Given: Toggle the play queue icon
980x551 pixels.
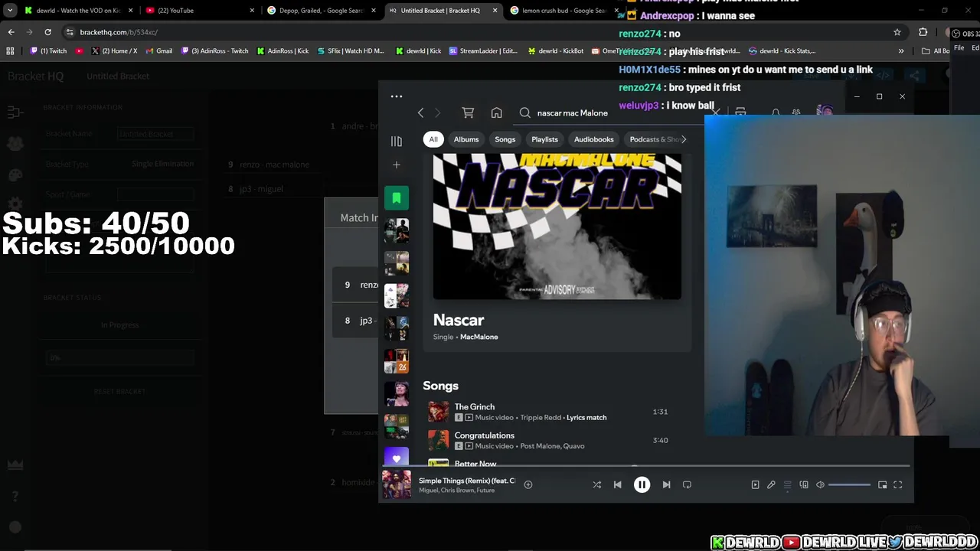Looking at the screenshot, I should click(x=787, y=484).
